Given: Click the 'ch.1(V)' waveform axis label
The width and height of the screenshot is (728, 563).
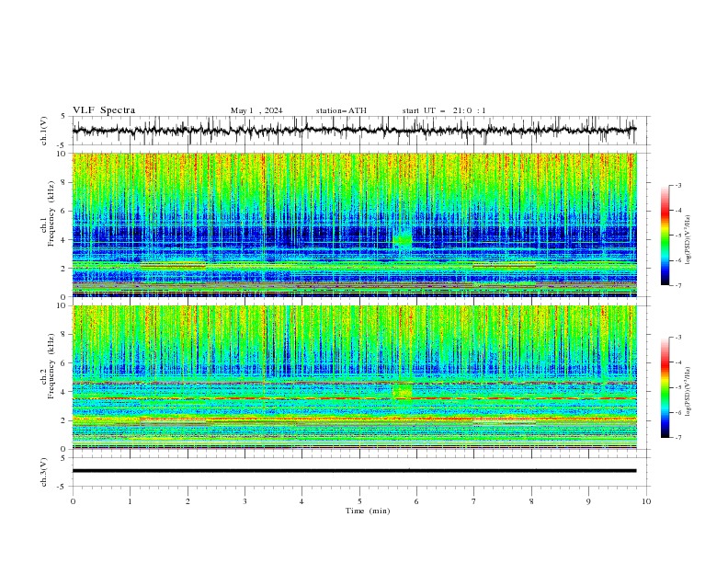Looking at the screenshot, I should (x=44, y=131).
